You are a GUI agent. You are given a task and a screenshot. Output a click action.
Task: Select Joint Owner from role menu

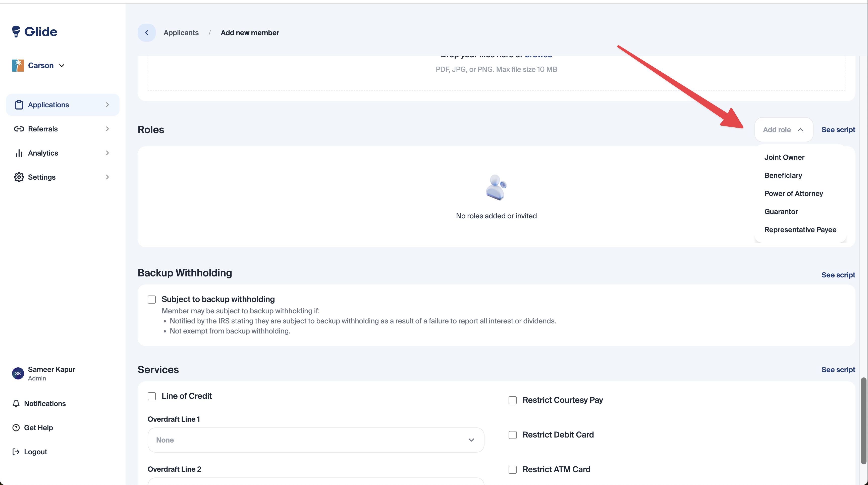784,157
